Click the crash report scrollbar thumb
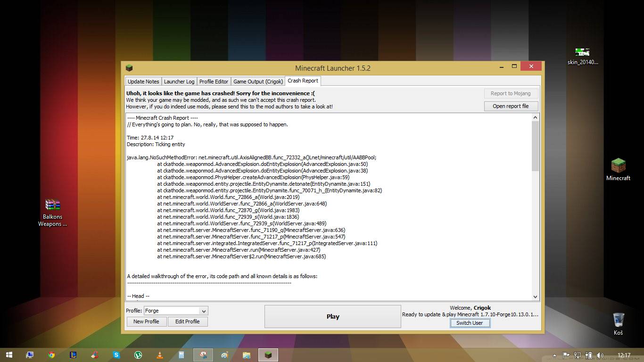 tap(535, 146)
